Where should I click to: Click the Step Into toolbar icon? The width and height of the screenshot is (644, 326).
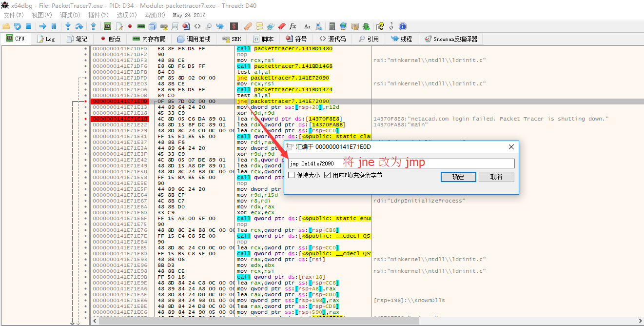pos(68,26)
